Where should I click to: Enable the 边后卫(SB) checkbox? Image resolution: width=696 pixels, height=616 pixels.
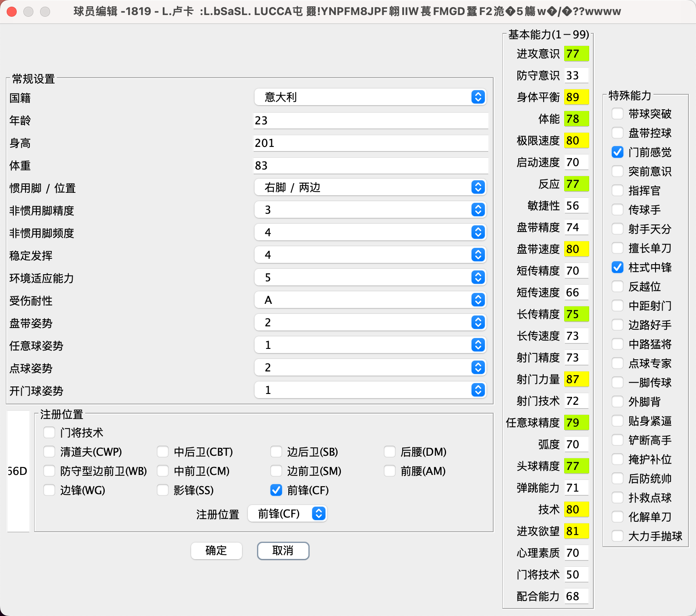pyautogui.click(x=276, y=452)
